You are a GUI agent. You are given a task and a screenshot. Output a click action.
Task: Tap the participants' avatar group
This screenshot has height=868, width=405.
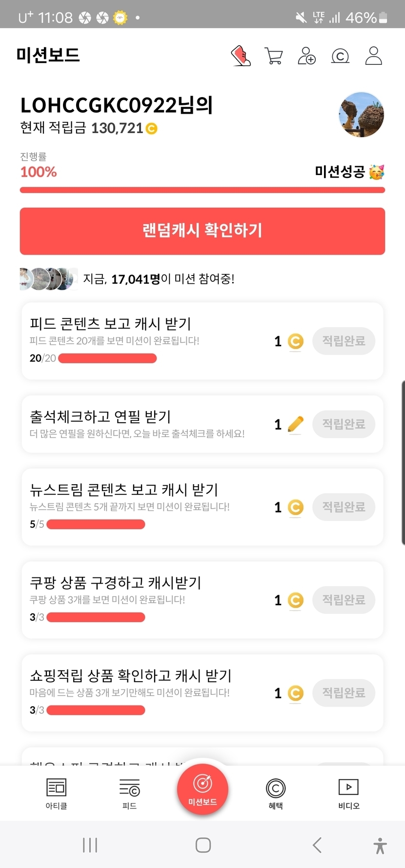pos(48,279)
